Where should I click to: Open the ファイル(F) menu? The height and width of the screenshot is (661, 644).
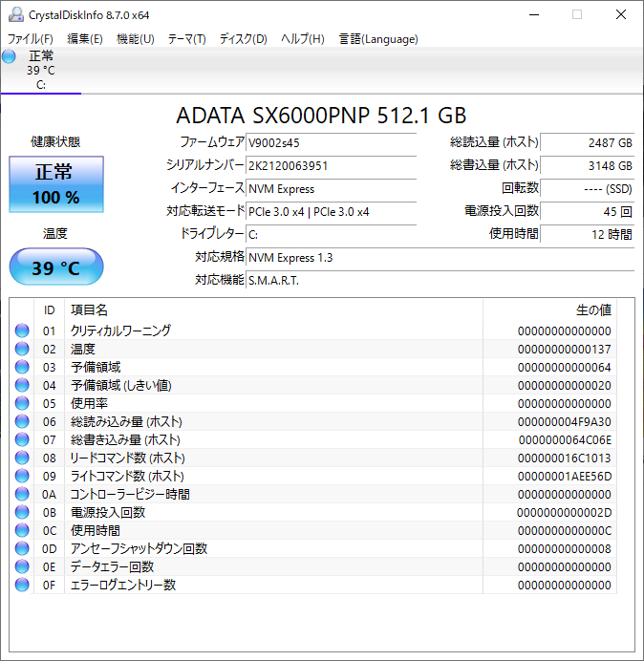(31, 39)
